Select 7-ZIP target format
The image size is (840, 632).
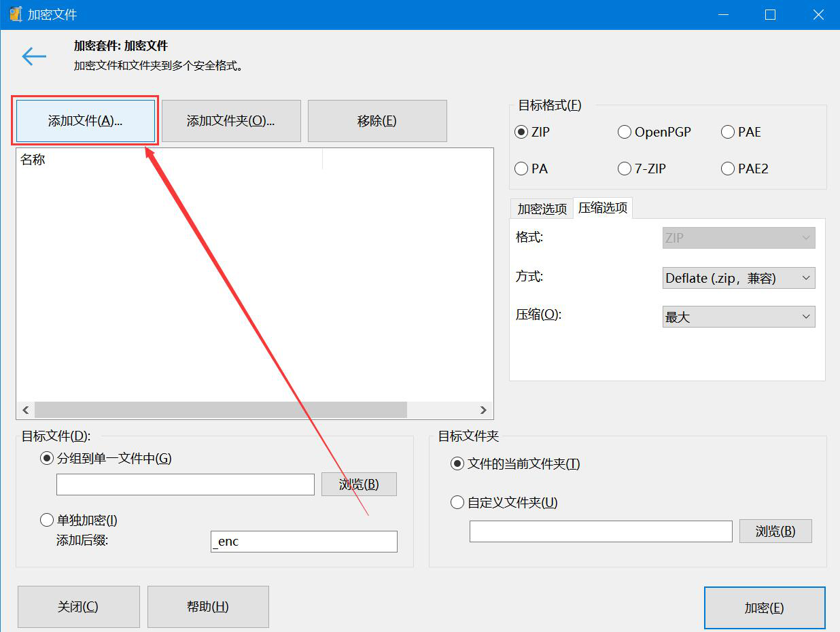tap(642, 169)
